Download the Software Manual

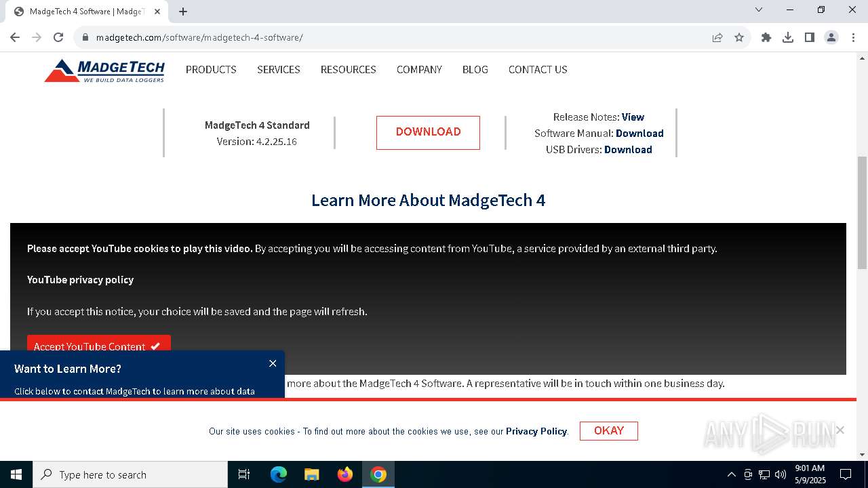639,133
